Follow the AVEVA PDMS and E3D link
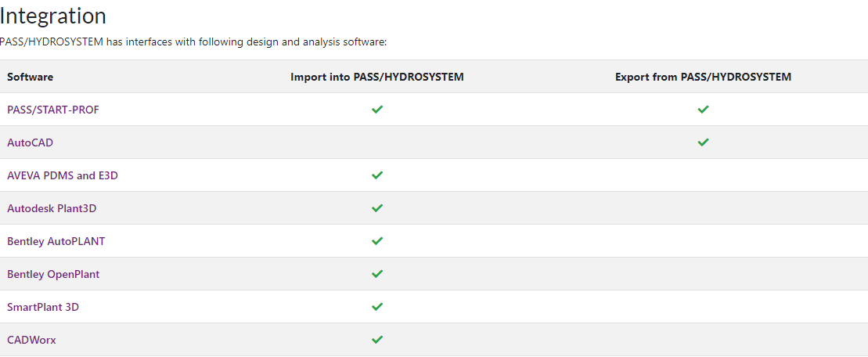Screen dimensions: 868x357 point(63,175)
